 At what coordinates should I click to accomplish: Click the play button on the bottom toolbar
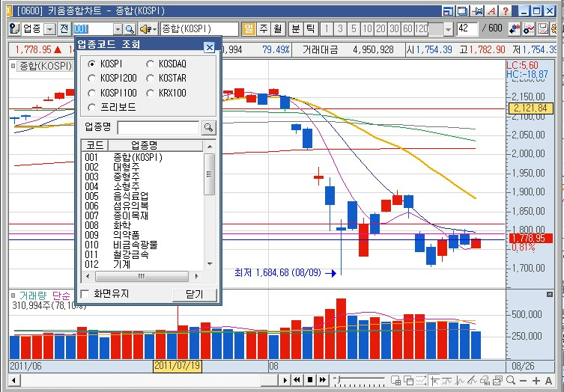coord(285,380)
